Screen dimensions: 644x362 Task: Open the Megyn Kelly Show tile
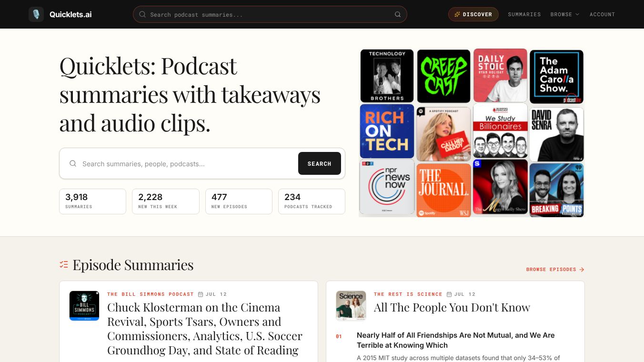(x=500, y=187)
